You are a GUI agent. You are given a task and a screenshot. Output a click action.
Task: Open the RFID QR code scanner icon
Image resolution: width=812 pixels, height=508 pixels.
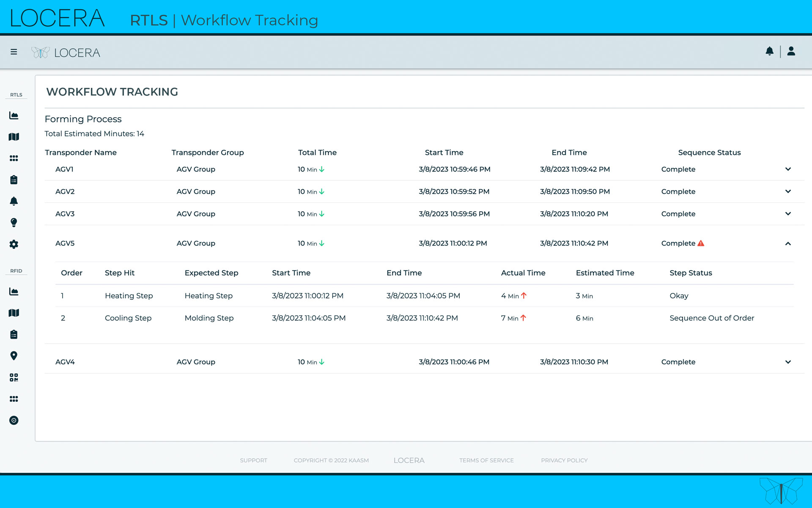pos(14,377)
